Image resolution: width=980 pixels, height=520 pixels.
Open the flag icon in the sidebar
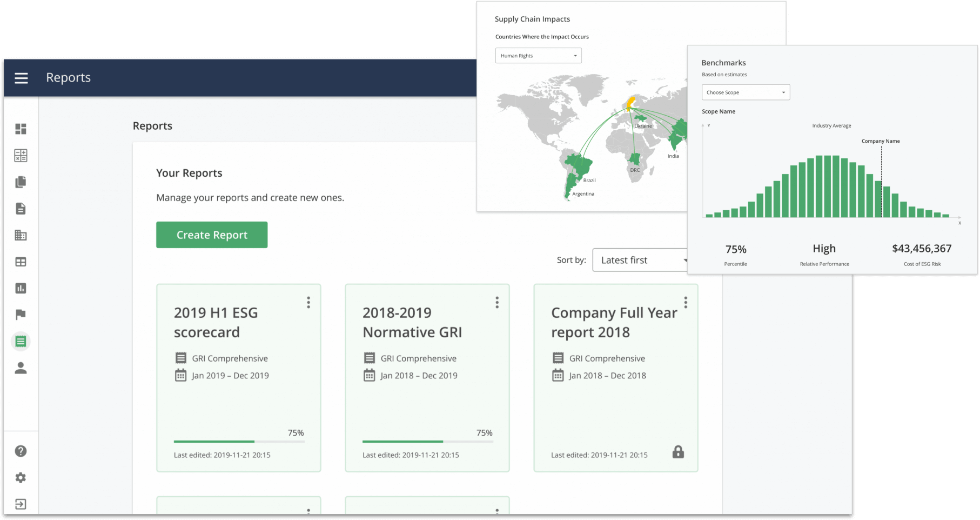click(x=21, y=315)
